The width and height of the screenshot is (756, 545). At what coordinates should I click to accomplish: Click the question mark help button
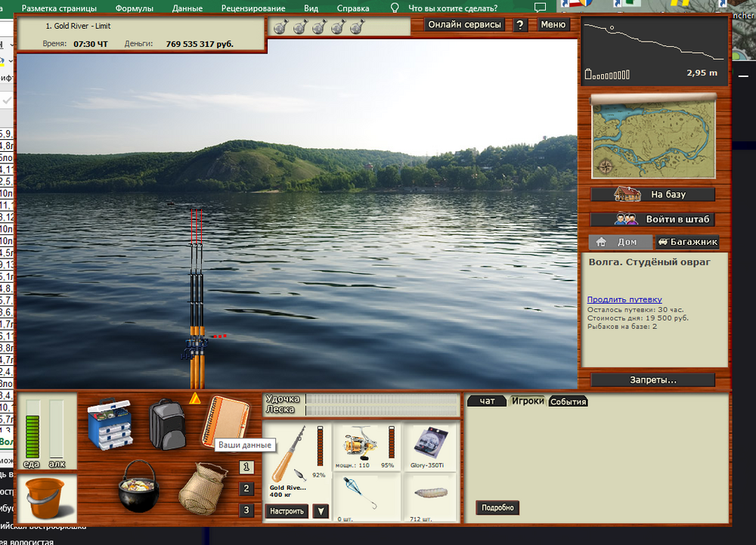pos(520,25)
